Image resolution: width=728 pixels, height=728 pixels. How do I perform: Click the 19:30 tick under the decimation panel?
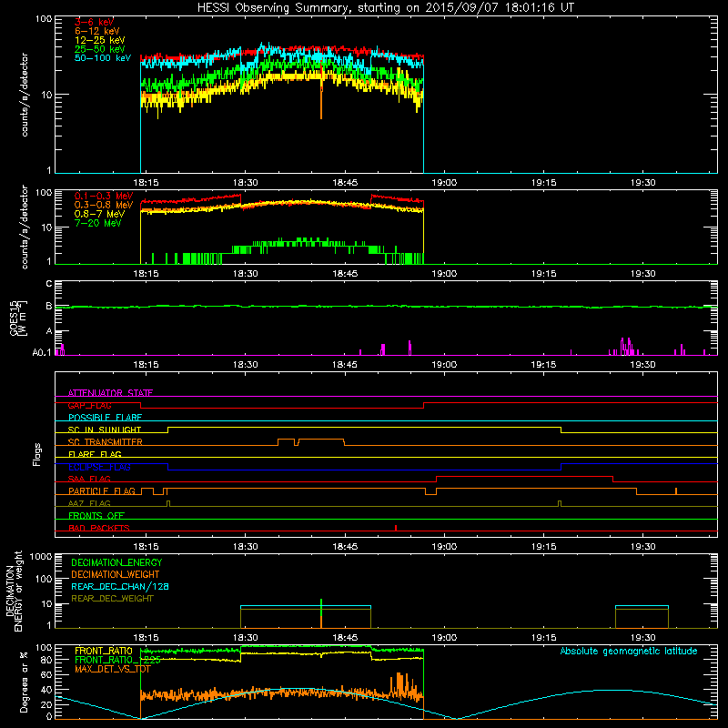click(643, 638)
